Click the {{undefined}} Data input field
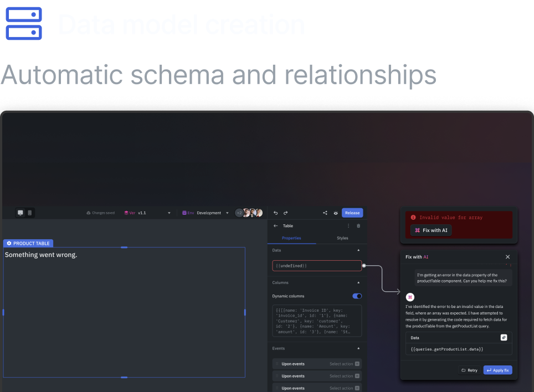 coord(316,266)
